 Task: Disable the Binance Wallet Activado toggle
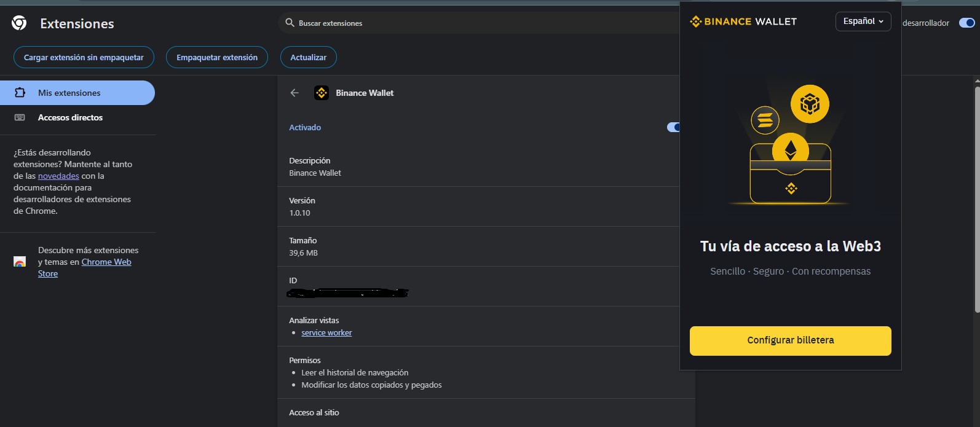coord(673,127)
